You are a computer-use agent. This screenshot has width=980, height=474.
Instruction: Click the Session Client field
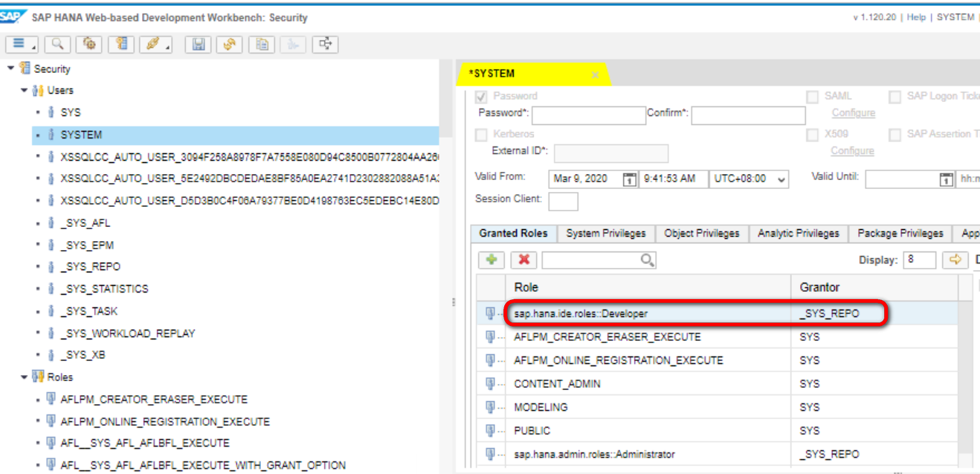pos(563,201)
